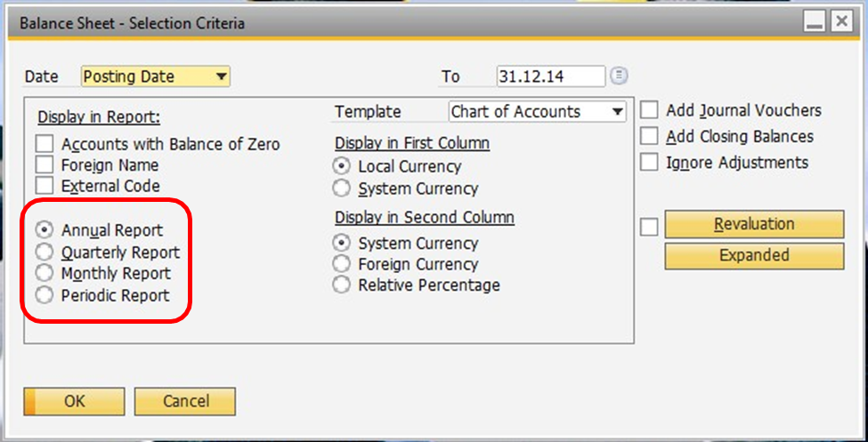Image resolution: width=868 pixels, height=442 pixels.
Task: Check Add Closing Balances
Action: [650, 136]
